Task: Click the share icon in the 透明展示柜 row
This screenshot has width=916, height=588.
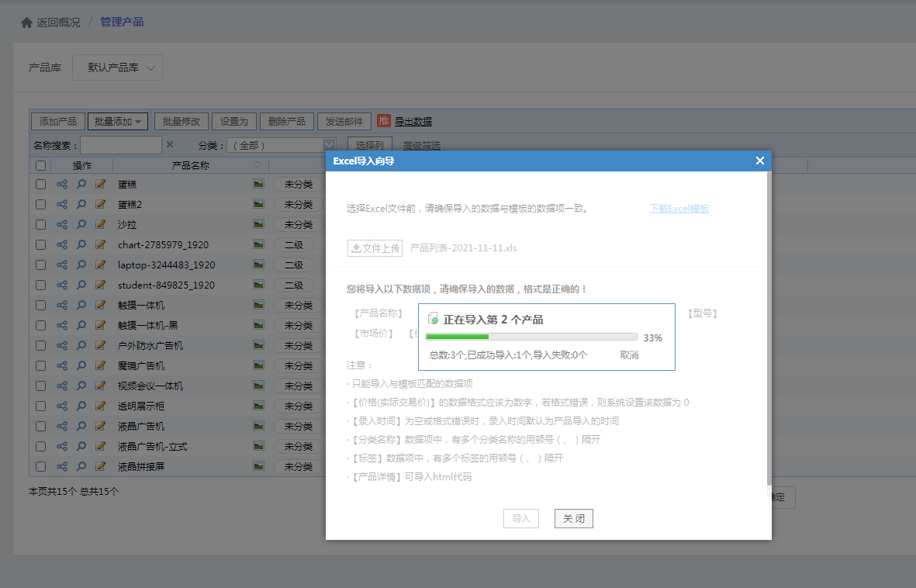Action: [x=62, y=406]
